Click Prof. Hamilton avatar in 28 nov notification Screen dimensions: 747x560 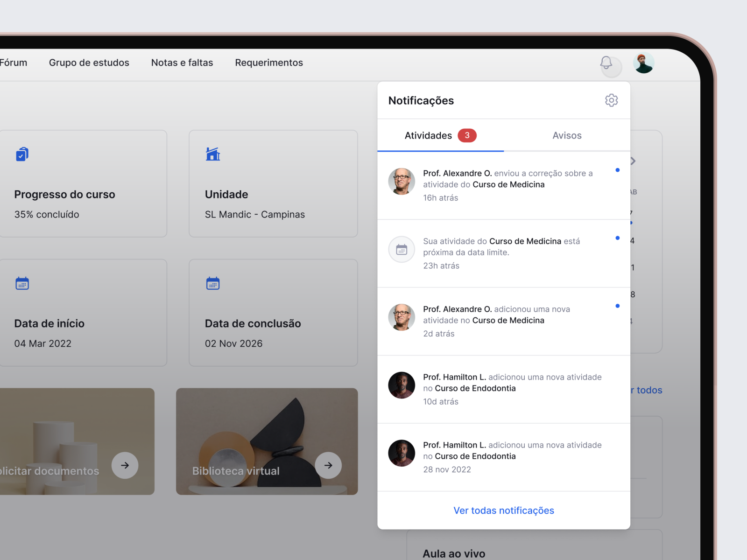402,453
